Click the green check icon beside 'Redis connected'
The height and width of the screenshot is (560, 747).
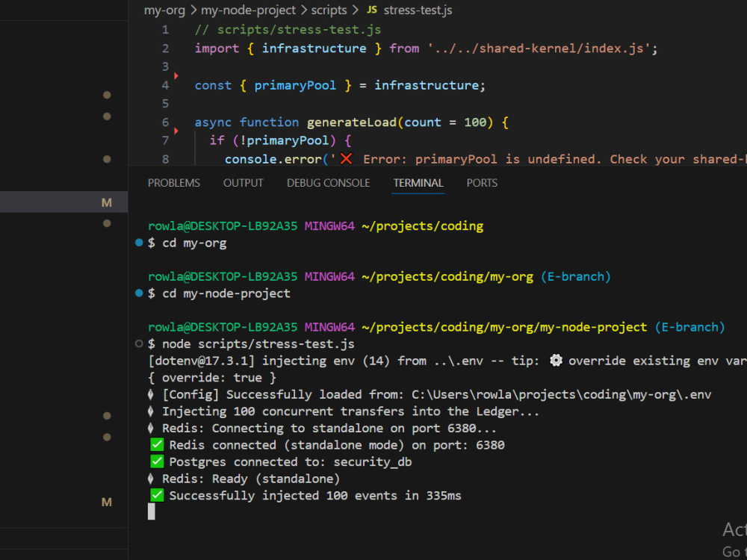[157, 445]
